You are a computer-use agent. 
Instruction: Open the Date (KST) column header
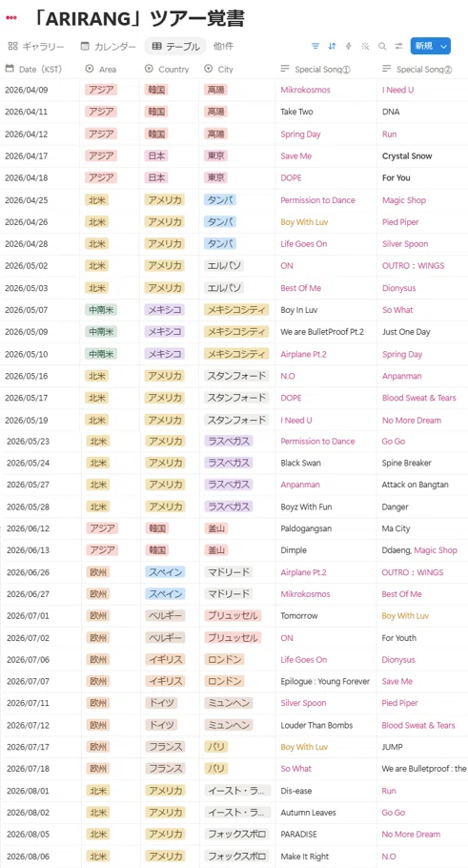point(33,70)
